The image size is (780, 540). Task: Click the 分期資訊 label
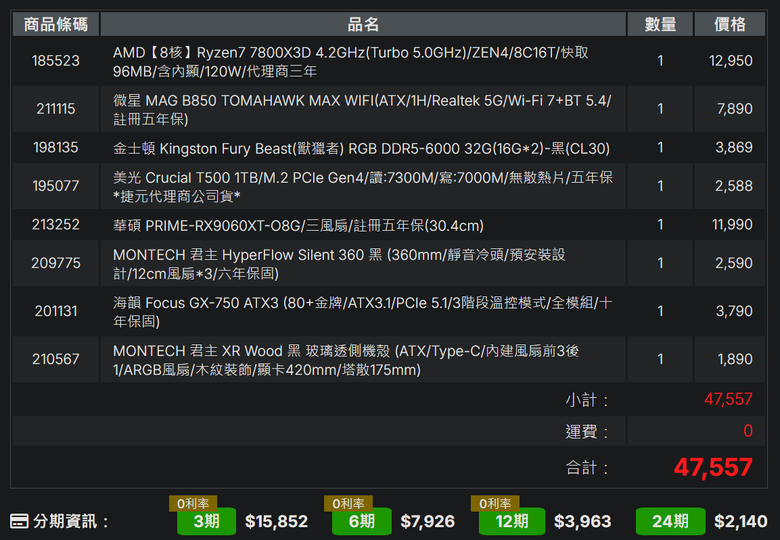coord(70,521)
